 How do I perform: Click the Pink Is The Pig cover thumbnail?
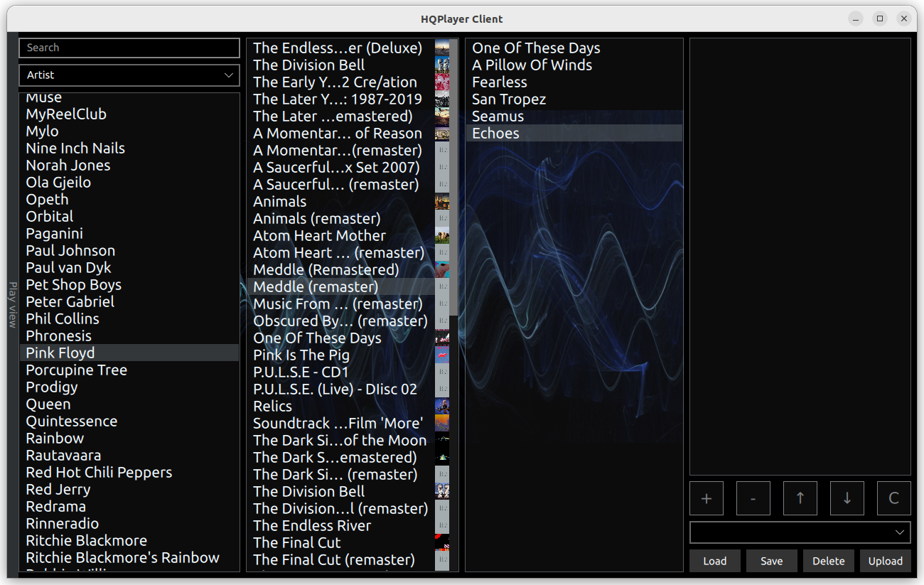[441, 355]
